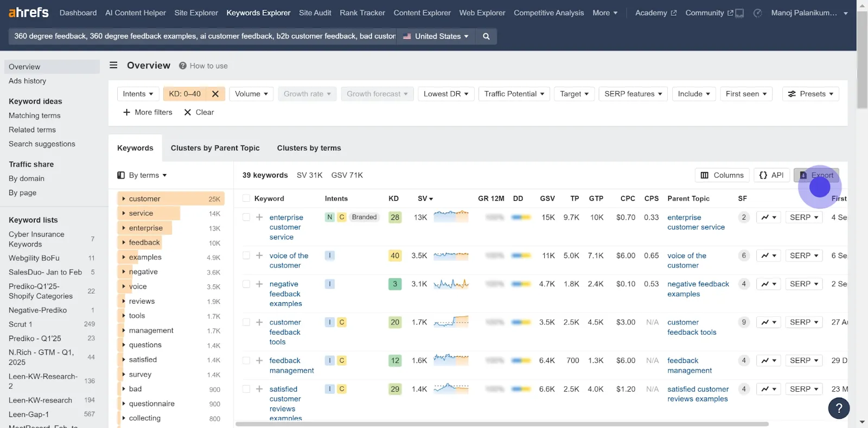Screen dimensions: 868x428
Task: Click KD value 28 badge
Action: [x=395, y=217]
